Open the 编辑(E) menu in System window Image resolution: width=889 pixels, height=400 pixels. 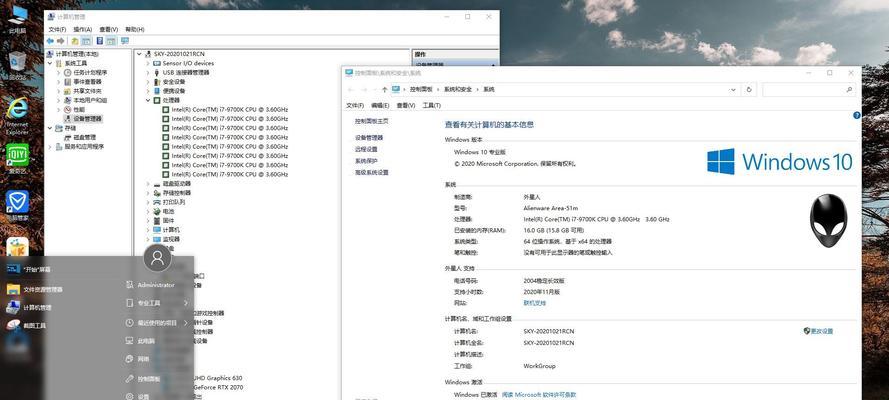(380, 105)
